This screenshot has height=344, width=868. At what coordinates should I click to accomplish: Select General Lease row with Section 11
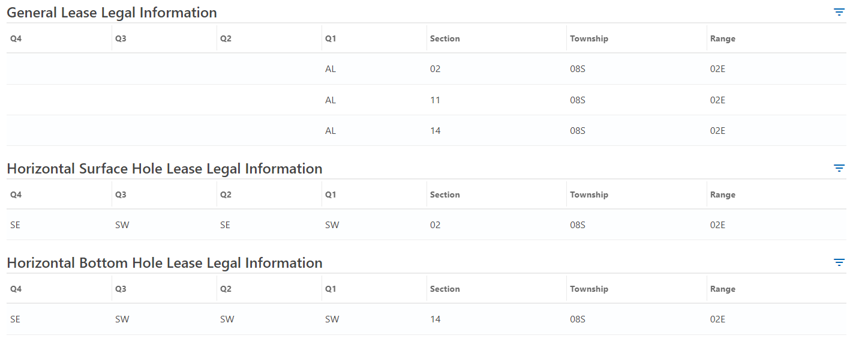[x=427, y=100]
